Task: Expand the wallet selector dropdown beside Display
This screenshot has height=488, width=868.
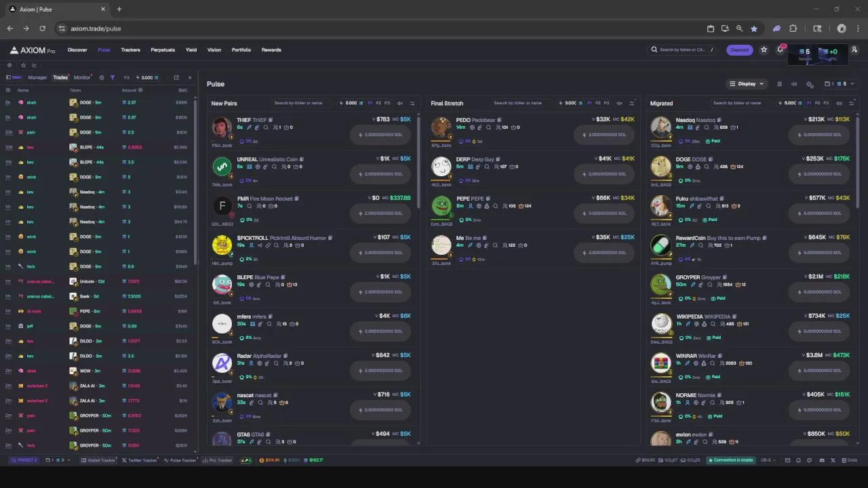Action: pos(840,84)
